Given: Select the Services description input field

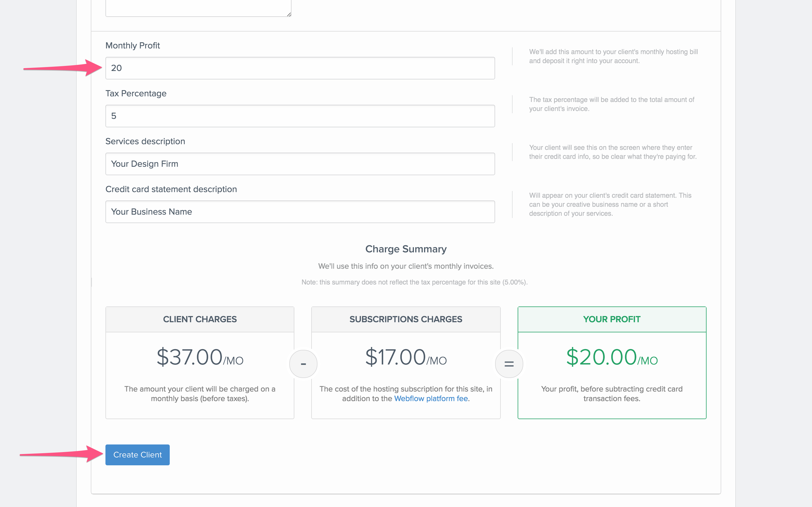Looking at the screenshot, I should point(300,164).
